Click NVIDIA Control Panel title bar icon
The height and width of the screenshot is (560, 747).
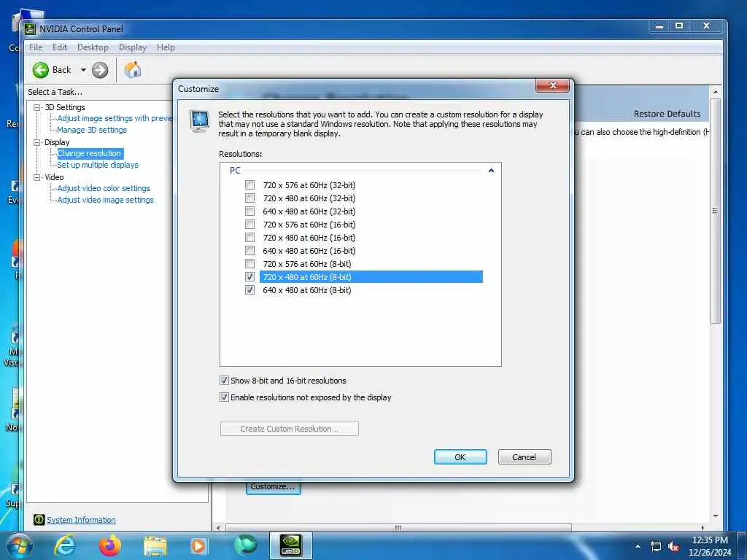click(30, 29)
